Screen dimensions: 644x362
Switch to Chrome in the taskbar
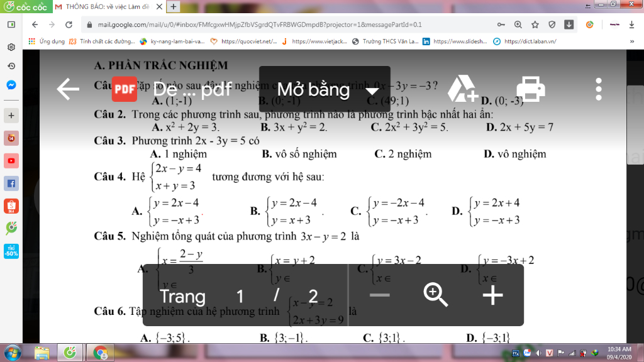coord(100,353)
